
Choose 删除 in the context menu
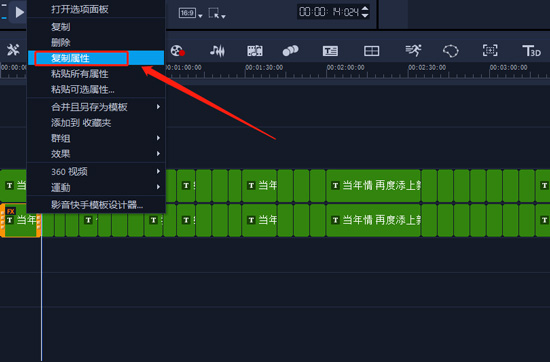(x=96, y=42)
